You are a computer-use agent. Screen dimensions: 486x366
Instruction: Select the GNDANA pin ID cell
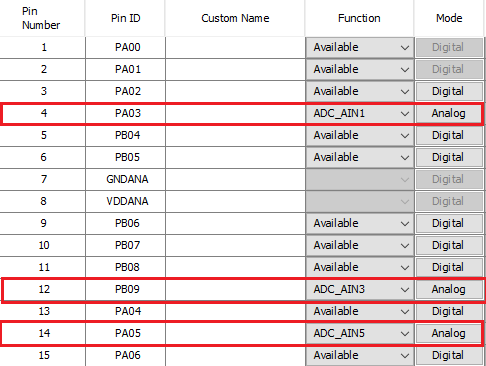point(126,179)
